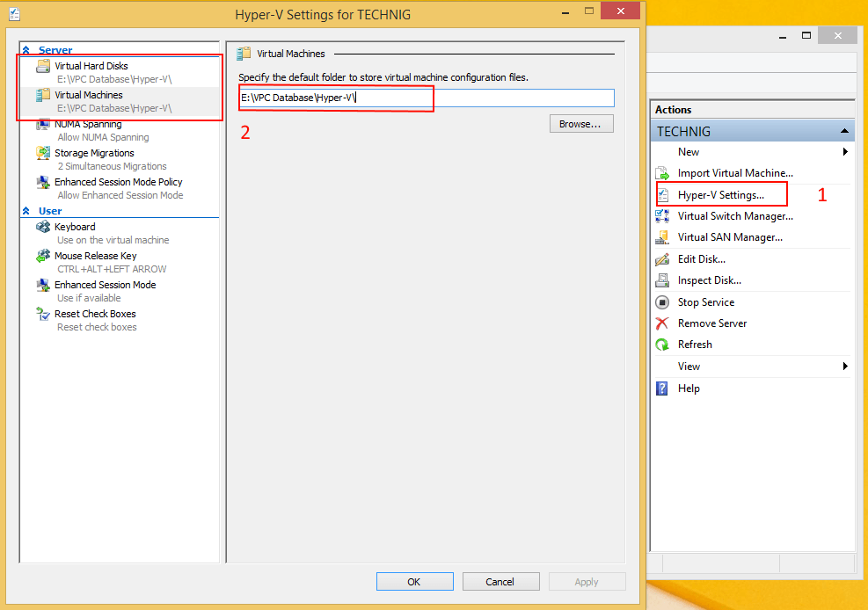This screenshot has width=868, height=610.
Task: Select the Import Virtual Machine icon
Action: click(x=661, y=172)
